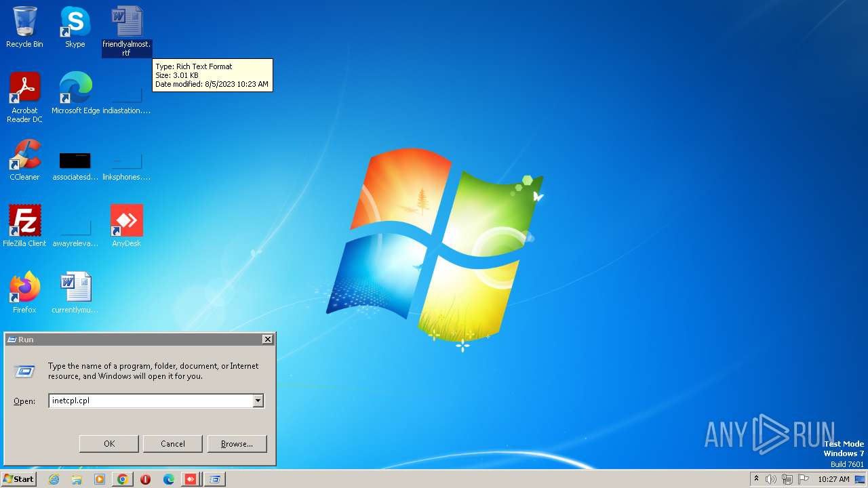Select the Firefox desktop shortcut
The image size is (868, 488).
[x=24, y=293]
